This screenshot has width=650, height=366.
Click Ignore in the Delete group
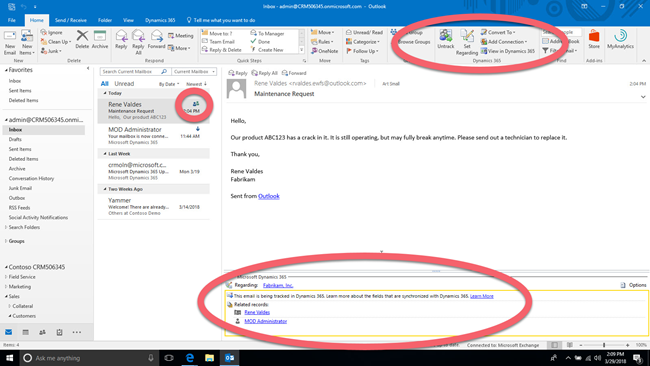51,32
